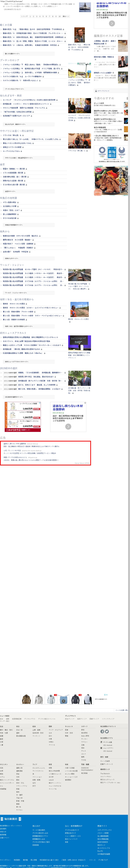
Task: Open footer 政治 category
Action: [x=18, y=726]
